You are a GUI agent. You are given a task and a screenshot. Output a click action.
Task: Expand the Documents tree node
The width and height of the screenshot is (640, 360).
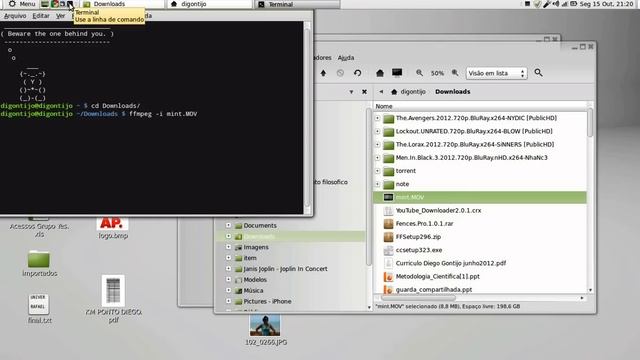tap(229, 225)
